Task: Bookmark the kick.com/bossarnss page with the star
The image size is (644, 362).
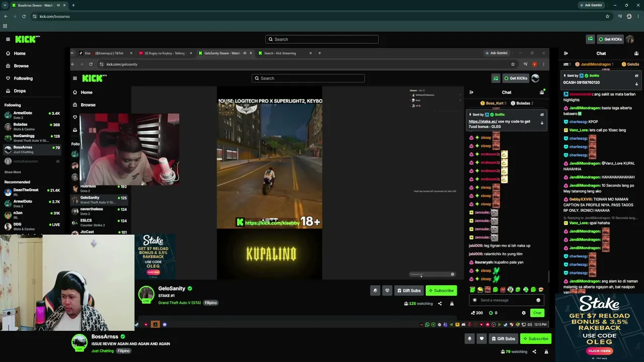Action: coord(607,16)
